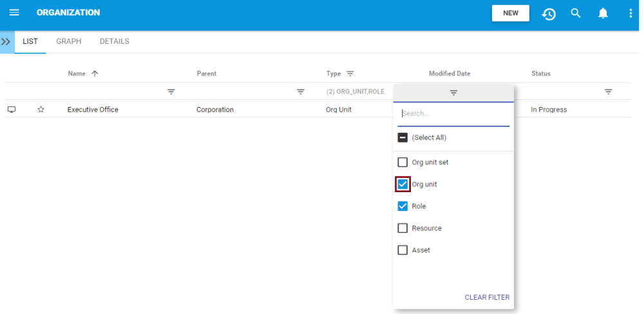Open the notifications bell
Viewport: 644px width, 314px height.
603,13
